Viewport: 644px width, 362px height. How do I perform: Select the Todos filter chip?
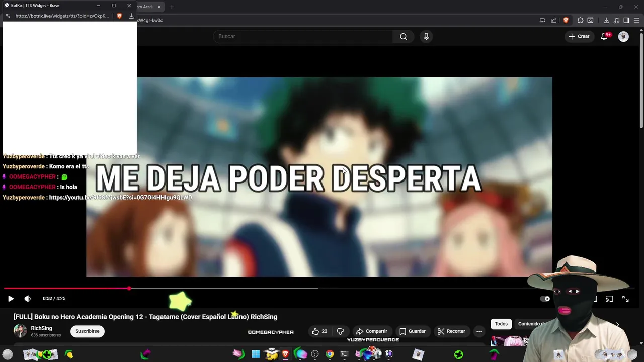(501, 324)
